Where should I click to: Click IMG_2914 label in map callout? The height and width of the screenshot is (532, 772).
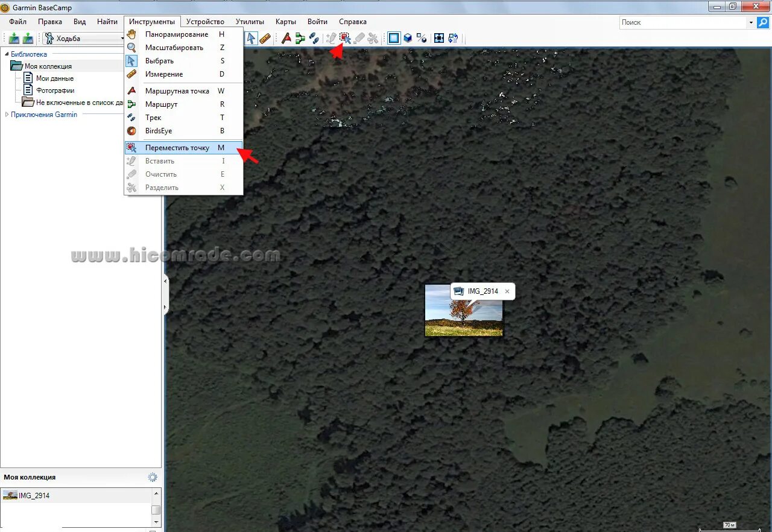pos(483,291)
